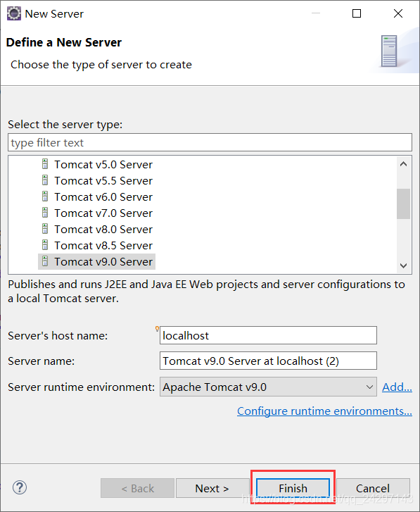
Task: Focus the type filter text field
Action: [210, 142]
